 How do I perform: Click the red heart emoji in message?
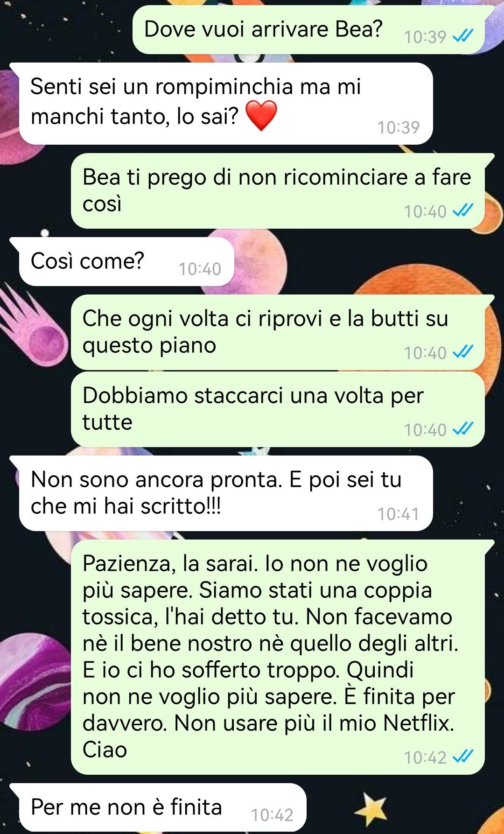click(261, 116)
